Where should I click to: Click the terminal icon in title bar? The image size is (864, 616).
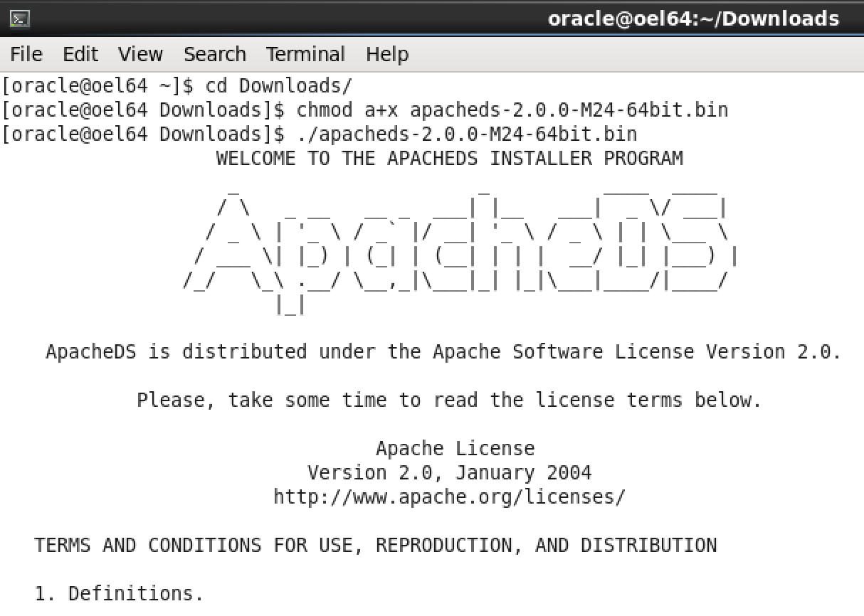point(21,18)
